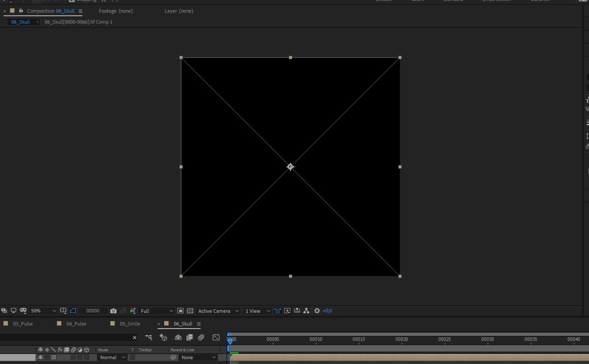Toggle Draft 3D in the timeline
This screenshot has width=589, height=364.
(163, 338)
